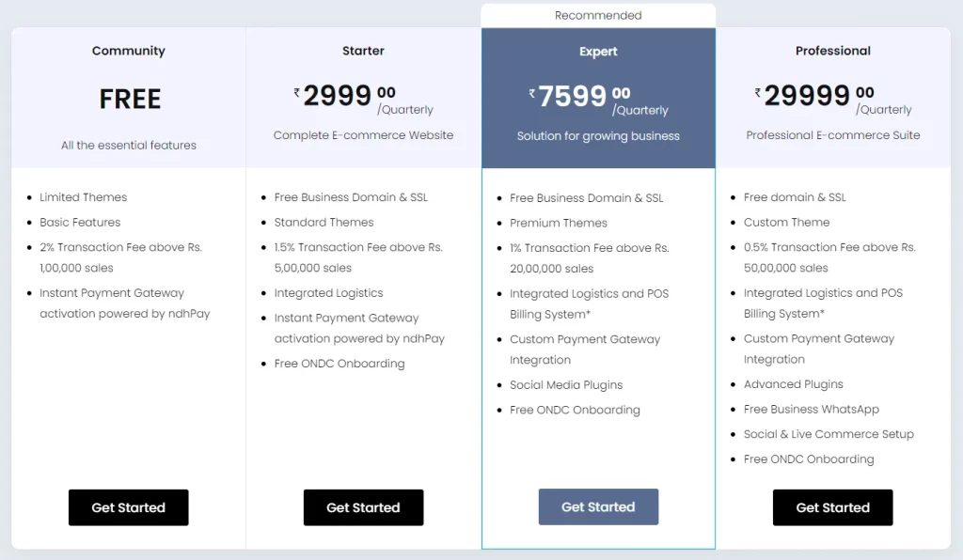Select the Starter plan heading
The width and height of the screenshot is (963, 560).
pyautogui.click(x=363, y=51)
